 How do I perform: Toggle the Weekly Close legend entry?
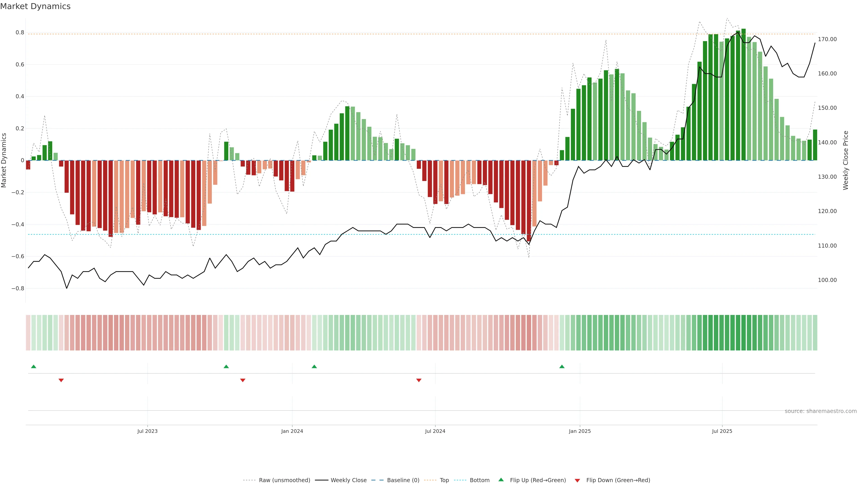click(348, 480)
